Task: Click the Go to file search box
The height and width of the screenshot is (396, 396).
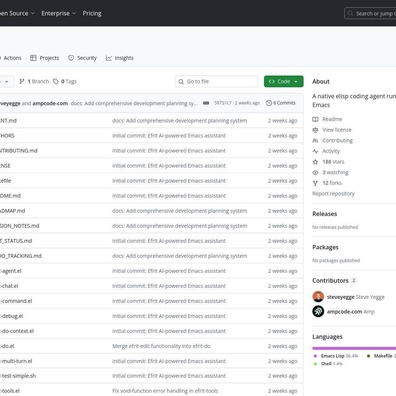Action: coord(216,81)
